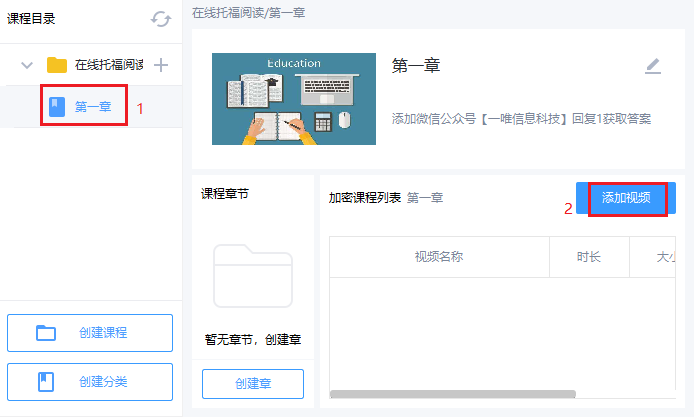The height and width of the screenshot is (417, 694).
Task: Click the horizontal scrollbar under the video table
Action: [453, 394]
